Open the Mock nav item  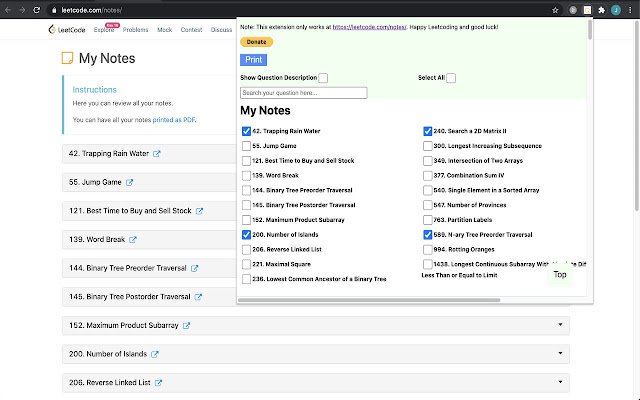pos(164,30)
